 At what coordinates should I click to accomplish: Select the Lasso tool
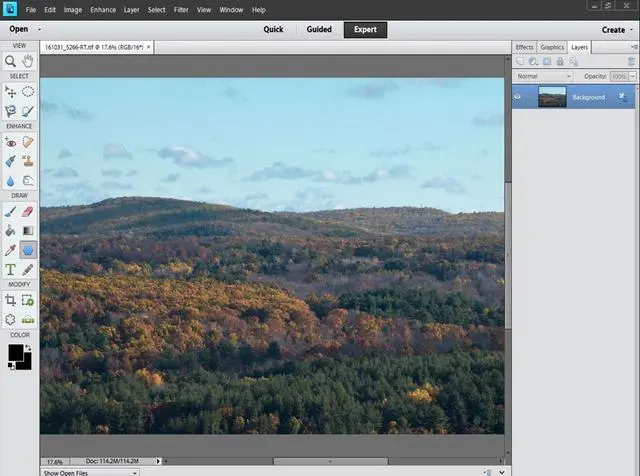[10, 111]
